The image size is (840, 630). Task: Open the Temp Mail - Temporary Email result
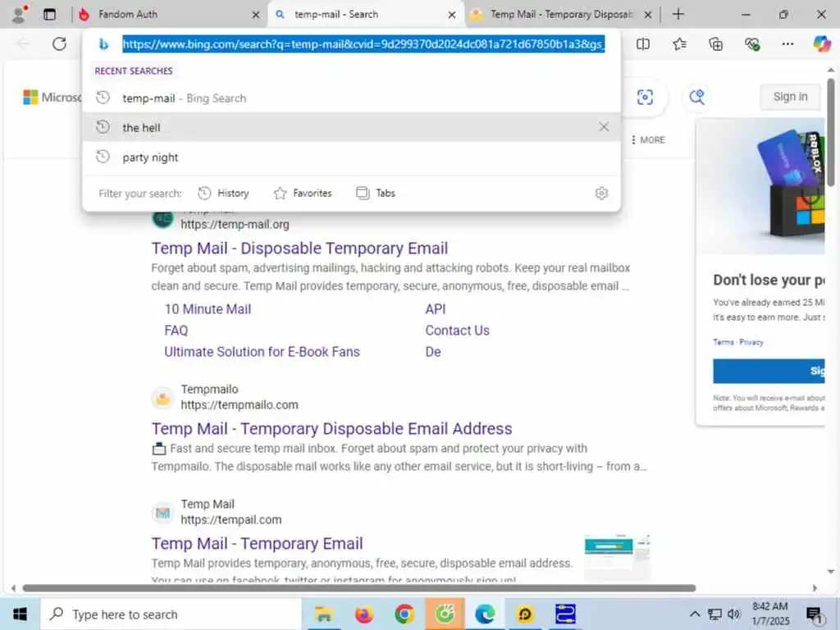pyautogui.click(x=257, y=544)
